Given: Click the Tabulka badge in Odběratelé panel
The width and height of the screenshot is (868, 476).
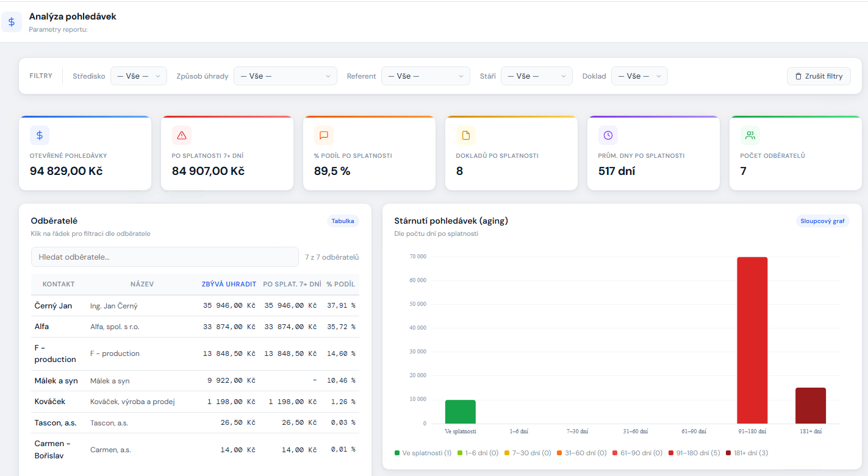Looking at the screenshot, I should click(343, 221).
